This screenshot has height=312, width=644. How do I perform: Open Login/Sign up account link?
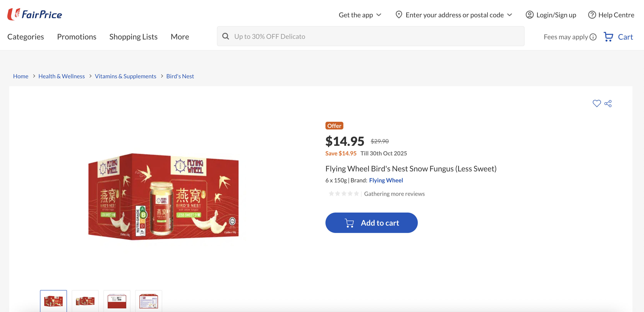click(551, 15)
